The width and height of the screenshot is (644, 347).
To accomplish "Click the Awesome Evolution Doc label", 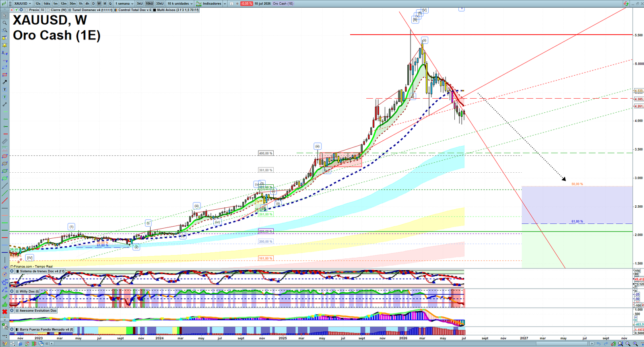I will coord(38,310).
